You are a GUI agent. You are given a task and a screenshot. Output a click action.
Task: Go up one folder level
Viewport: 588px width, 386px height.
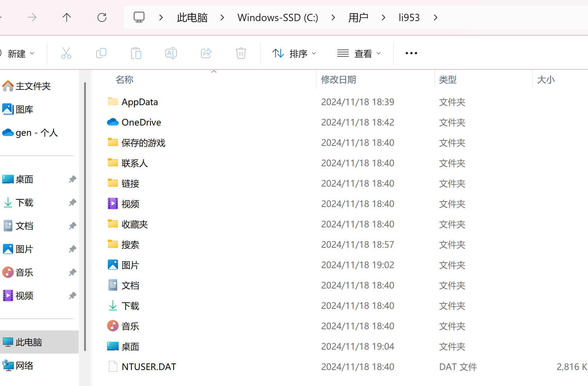pos(67,17)
